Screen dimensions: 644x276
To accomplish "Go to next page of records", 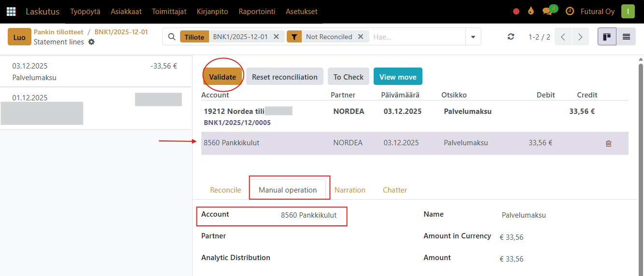I will [x=580, y=37].
